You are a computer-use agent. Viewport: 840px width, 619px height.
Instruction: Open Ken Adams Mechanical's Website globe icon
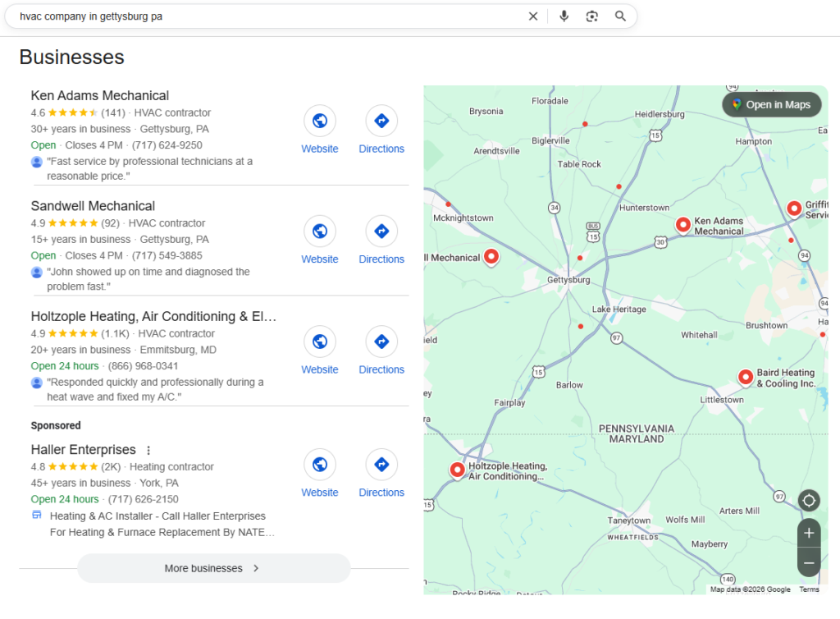tap(319, 121)
